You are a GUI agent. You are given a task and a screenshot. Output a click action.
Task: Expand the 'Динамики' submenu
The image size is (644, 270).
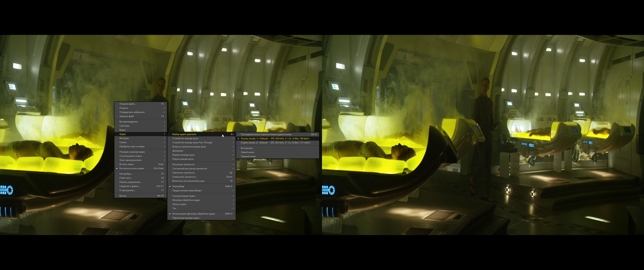(x=177, y=151)
